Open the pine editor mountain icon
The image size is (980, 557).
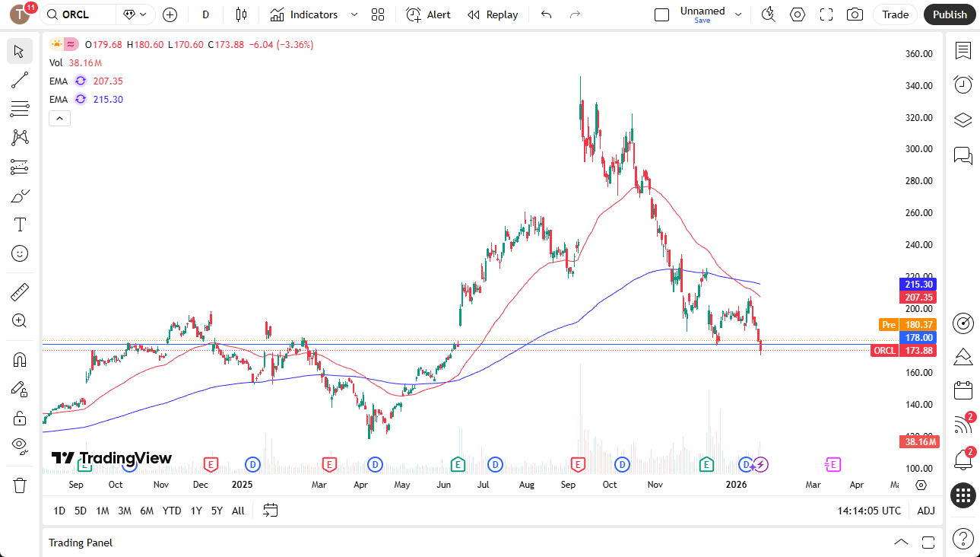pos(963,356)
